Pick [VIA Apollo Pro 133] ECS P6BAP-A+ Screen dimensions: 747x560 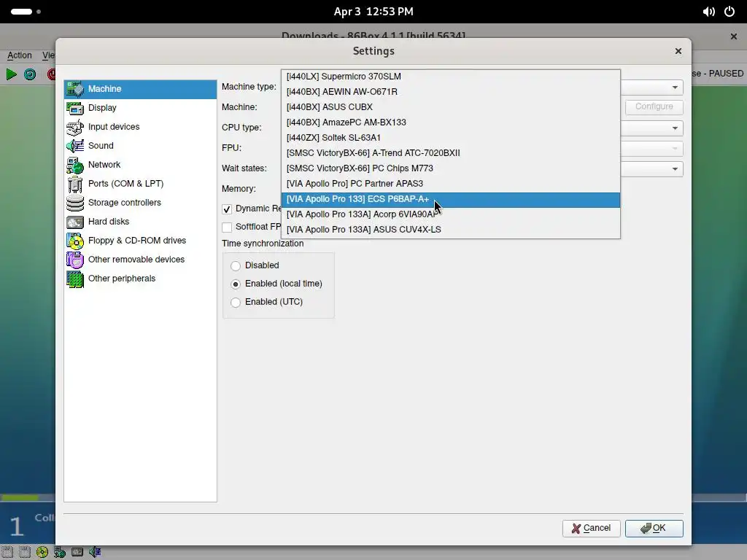tap(451, 199)
